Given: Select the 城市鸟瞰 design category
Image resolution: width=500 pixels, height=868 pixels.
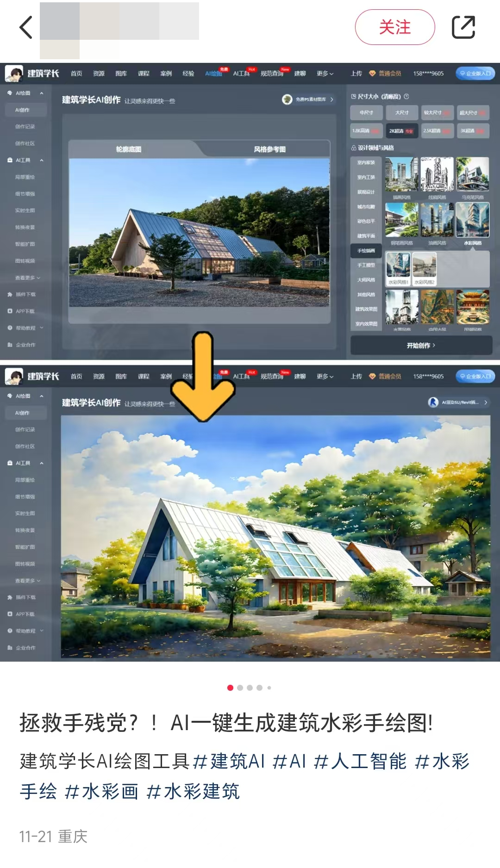Looking at the screenshot, I should click(366, 207).
